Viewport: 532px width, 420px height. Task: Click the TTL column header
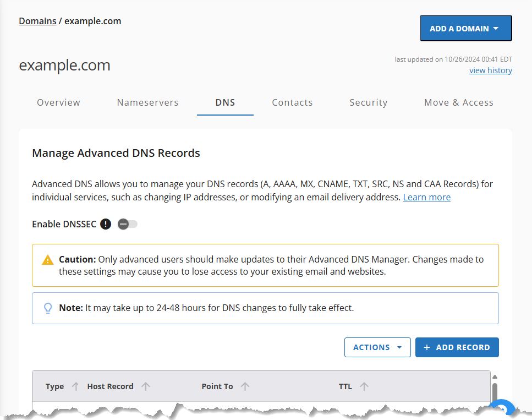[345, 386]
